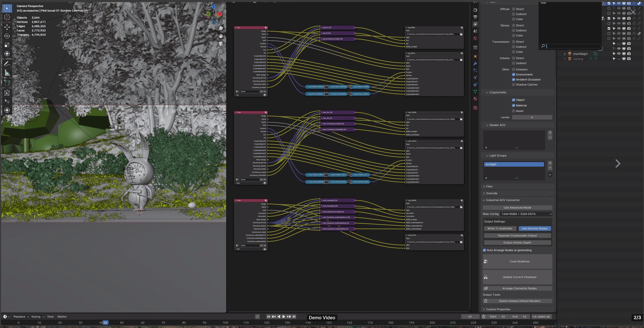The width and height of the screenshot is (644, 328).
Task: Open timeline View menu
Action: [50, 316]
